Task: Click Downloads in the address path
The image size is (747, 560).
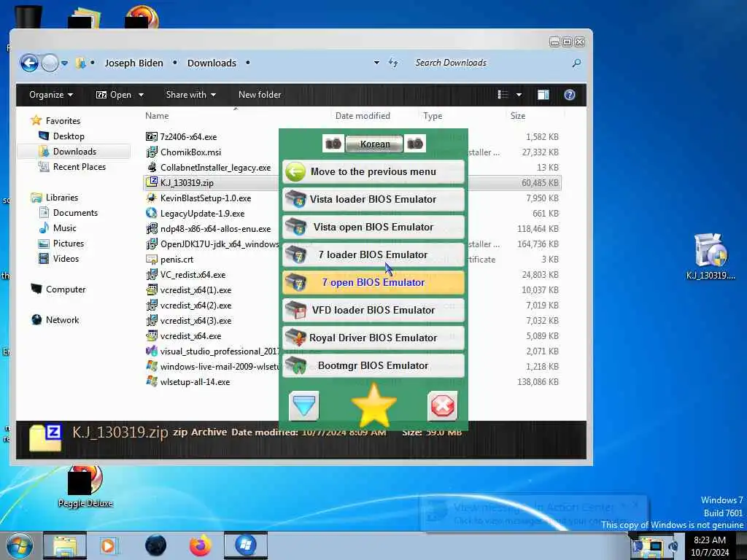Action: (x=212, y=63)
